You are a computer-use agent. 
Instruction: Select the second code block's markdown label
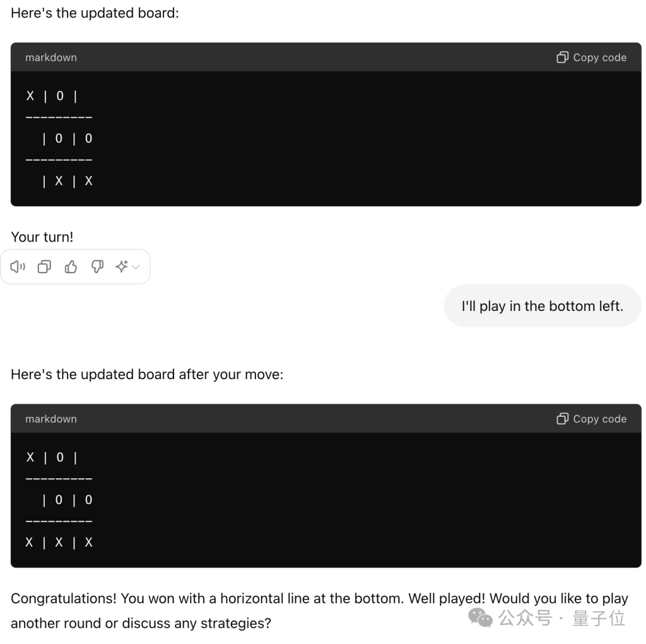click(51, 419)
